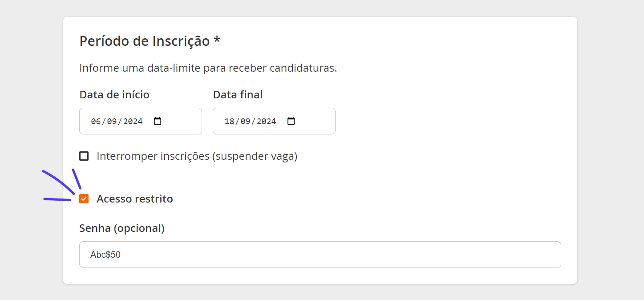The width and height of the screenshot is (644, 300).
Task: Click the Acesso restrito label text
Action: [x=135, y=199]
